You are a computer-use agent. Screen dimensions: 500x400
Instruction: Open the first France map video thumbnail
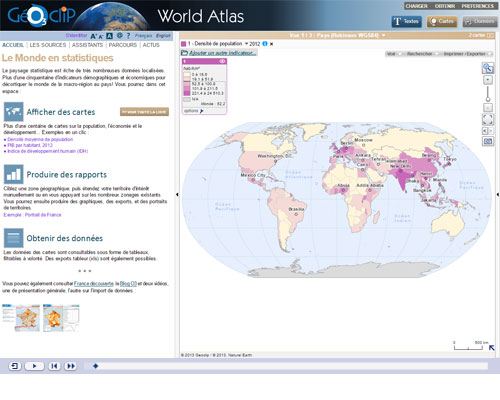coord(21,318)
